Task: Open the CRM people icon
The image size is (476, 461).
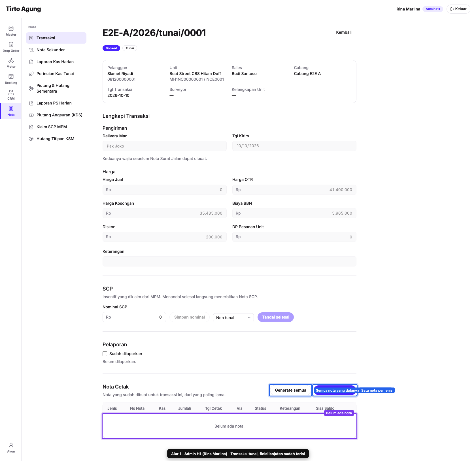Action: click(11, 92)
